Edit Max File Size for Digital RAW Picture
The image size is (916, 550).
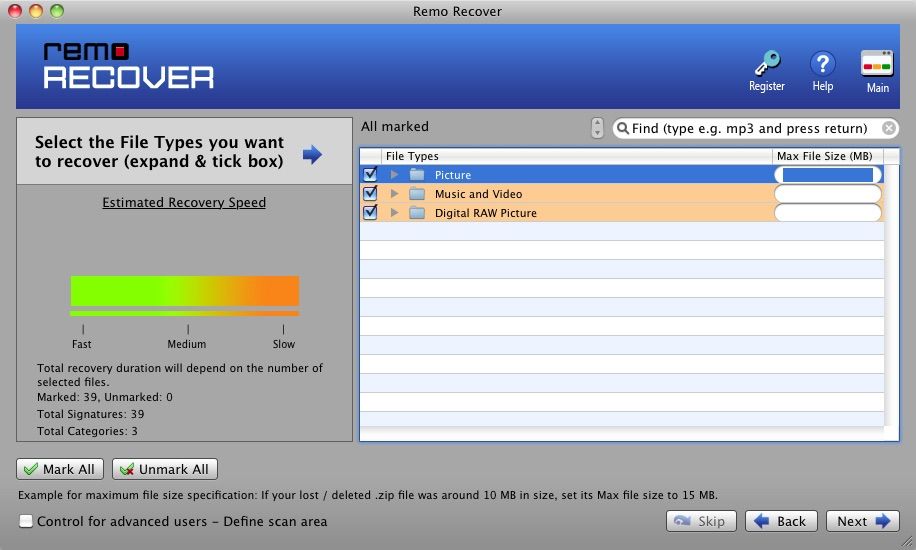(x=828, y=213)
